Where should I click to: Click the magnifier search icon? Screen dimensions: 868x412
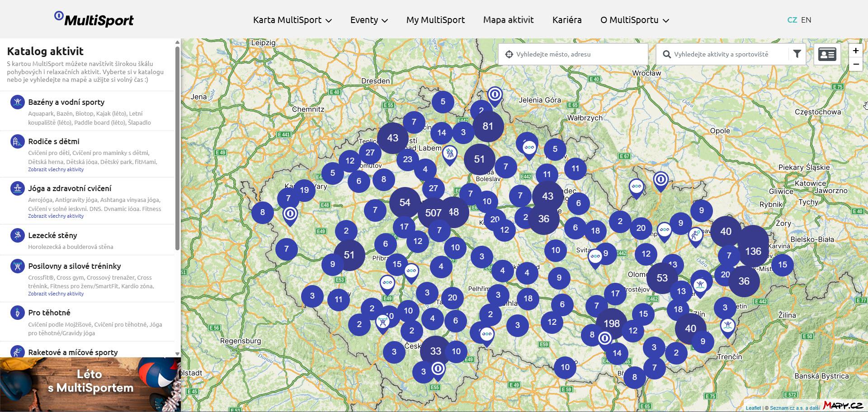[666, 54]
